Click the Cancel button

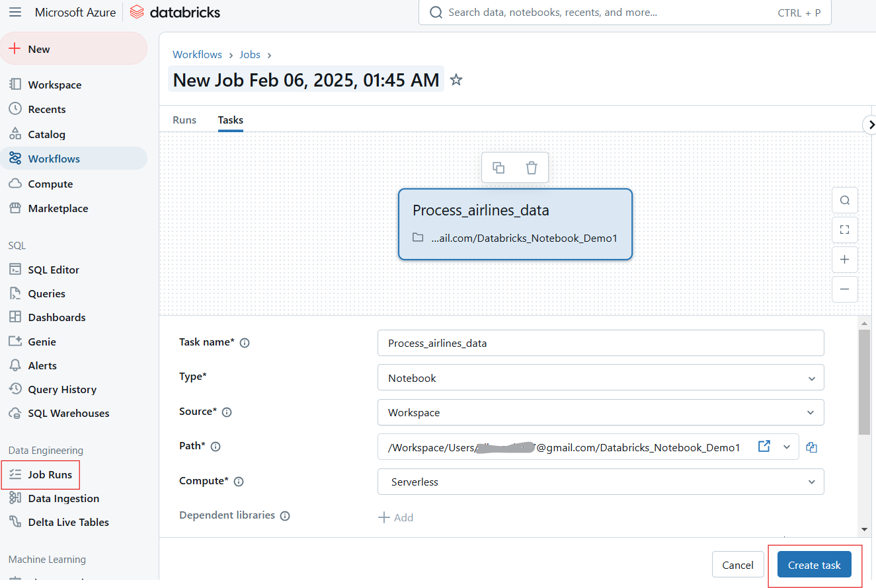coord(738,565)
